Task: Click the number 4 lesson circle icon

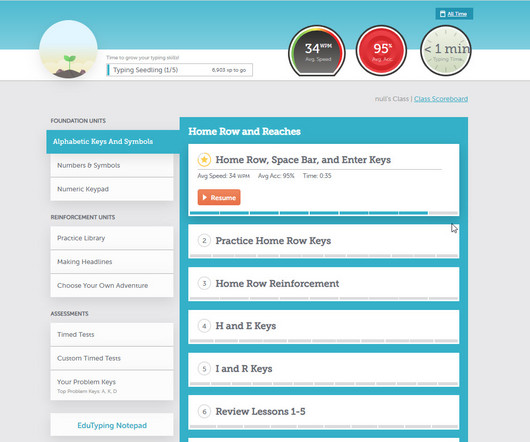Action: click(204, 326)
